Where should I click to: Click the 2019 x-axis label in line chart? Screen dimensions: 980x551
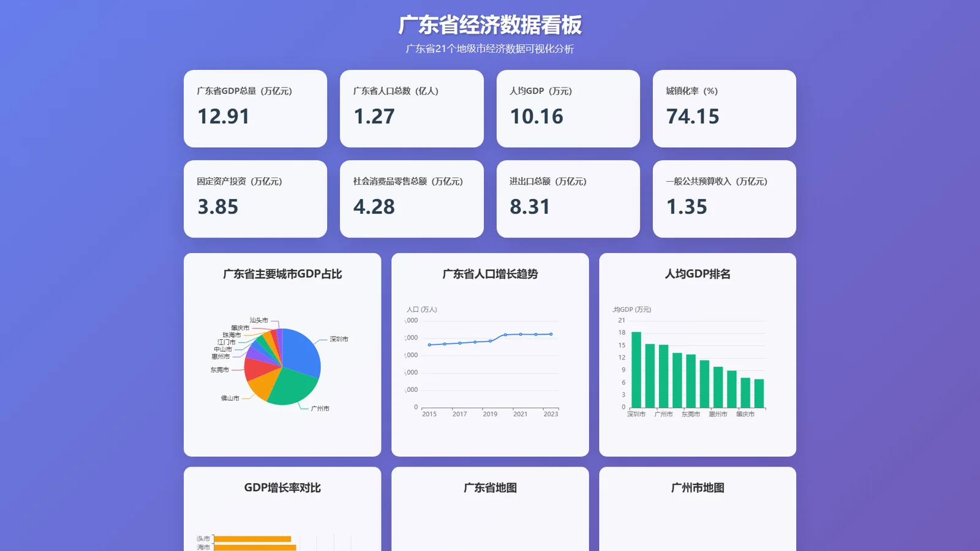490,414
